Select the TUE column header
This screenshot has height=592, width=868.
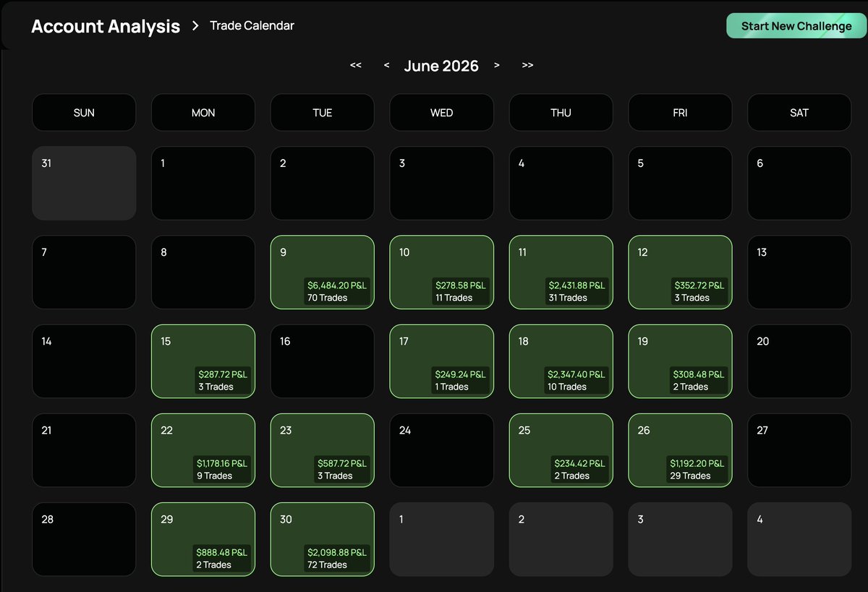point(323,113)
